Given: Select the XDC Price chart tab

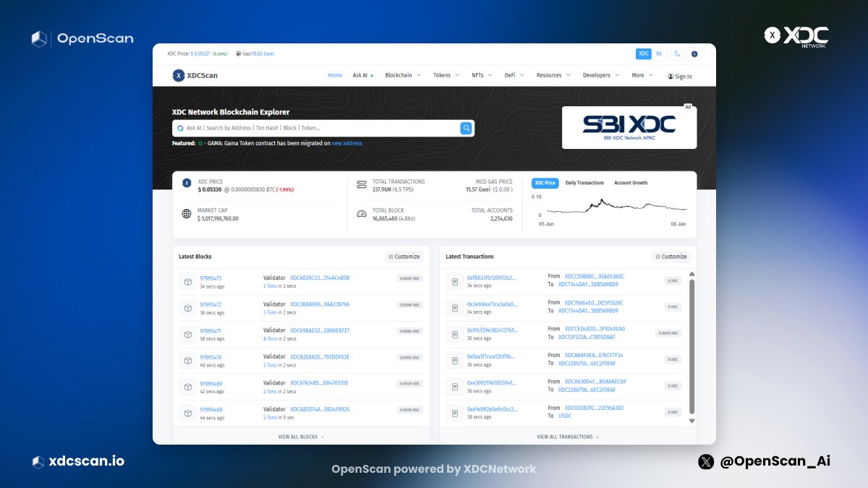Looking at the screenshot, I should coord(545,183).
